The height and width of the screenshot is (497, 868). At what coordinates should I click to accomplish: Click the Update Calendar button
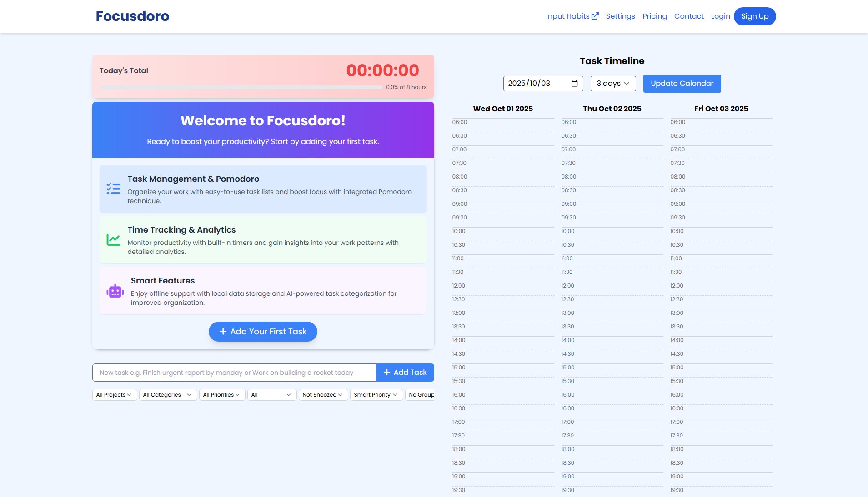(682, 84)
